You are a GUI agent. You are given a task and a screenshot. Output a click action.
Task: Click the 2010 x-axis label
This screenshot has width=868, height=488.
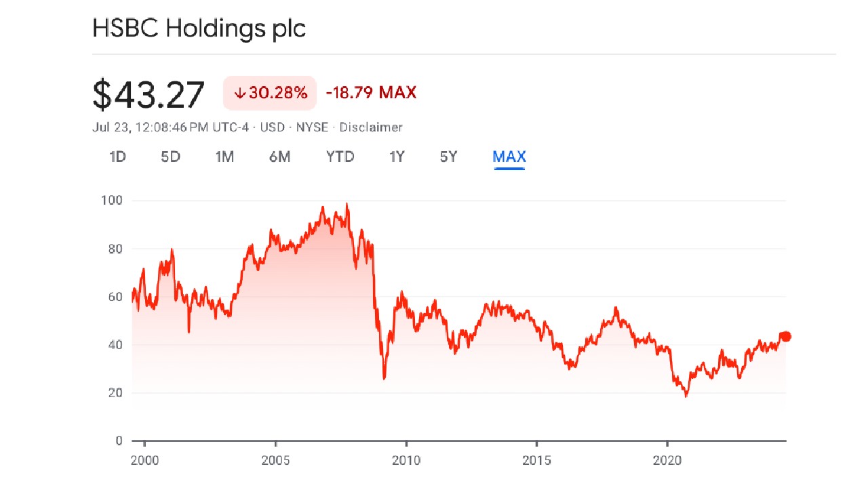(406, 461)
